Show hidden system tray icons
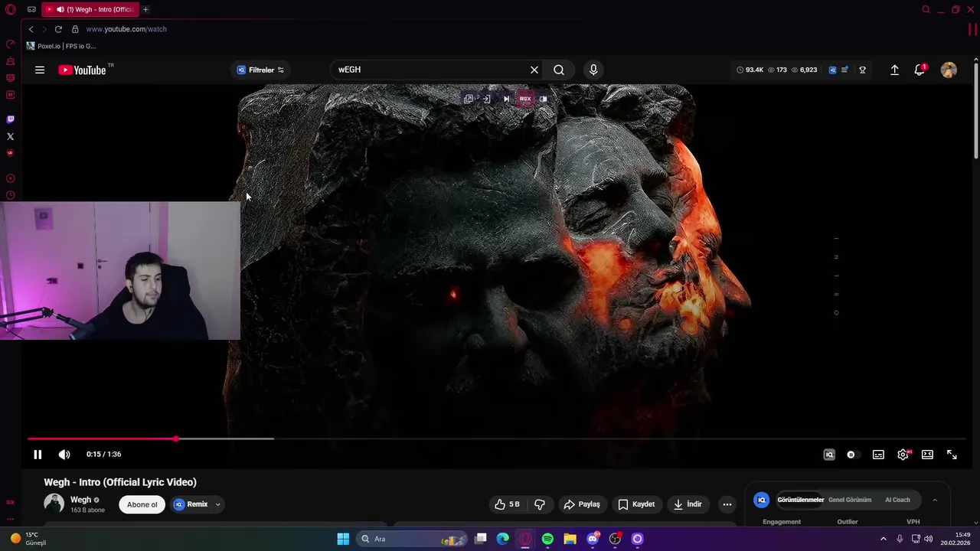The width and height of the screenshot is (980, 551). (883, 539)
